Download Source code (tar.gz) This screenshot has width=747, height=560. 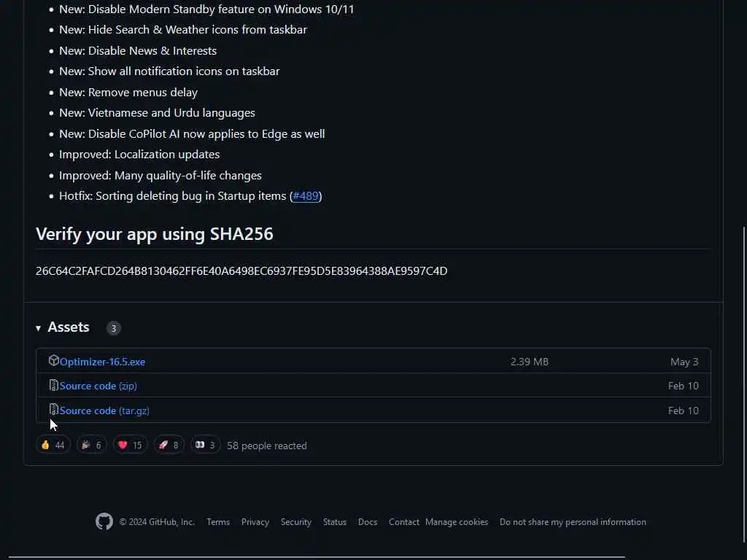tap(104, 411)
